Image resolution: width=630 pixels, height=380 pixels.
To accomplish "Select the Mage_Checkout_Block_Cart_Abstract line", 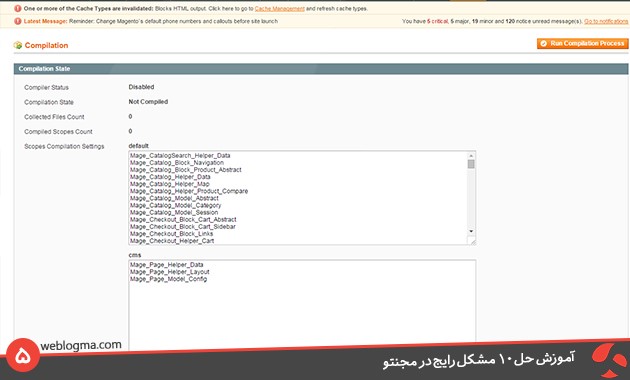I will (183, 220).
